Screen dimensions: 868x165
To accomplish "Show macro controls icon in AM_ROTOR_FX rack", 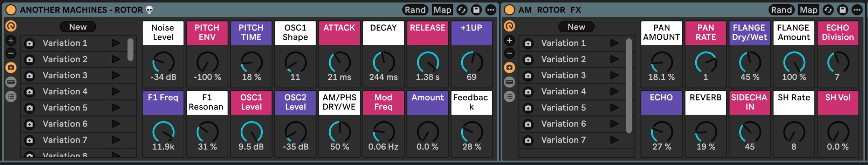I will [x=509, y=26].
